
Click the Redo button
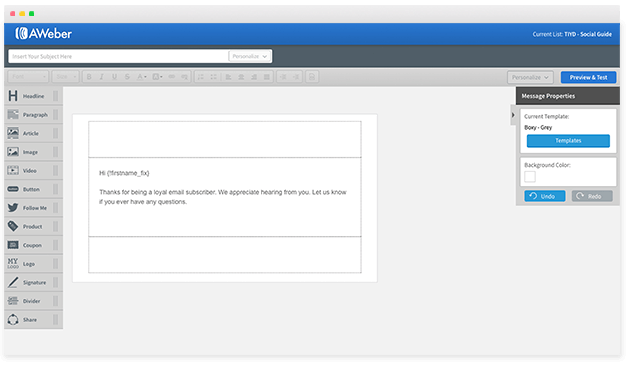click(x=592, y=196)
